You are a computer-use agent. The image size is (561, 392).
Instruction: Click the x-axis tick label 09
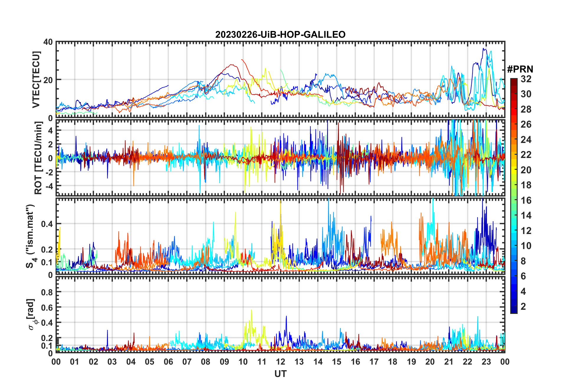click(224, 362)
